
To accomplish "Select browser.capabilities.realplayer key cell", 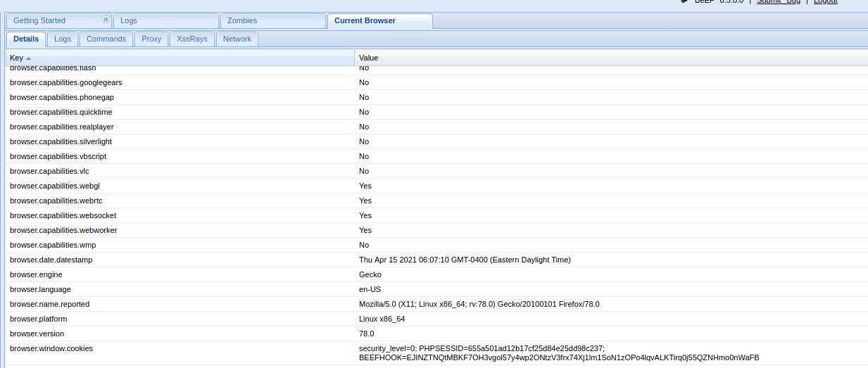I will click(x=62, y=127).
